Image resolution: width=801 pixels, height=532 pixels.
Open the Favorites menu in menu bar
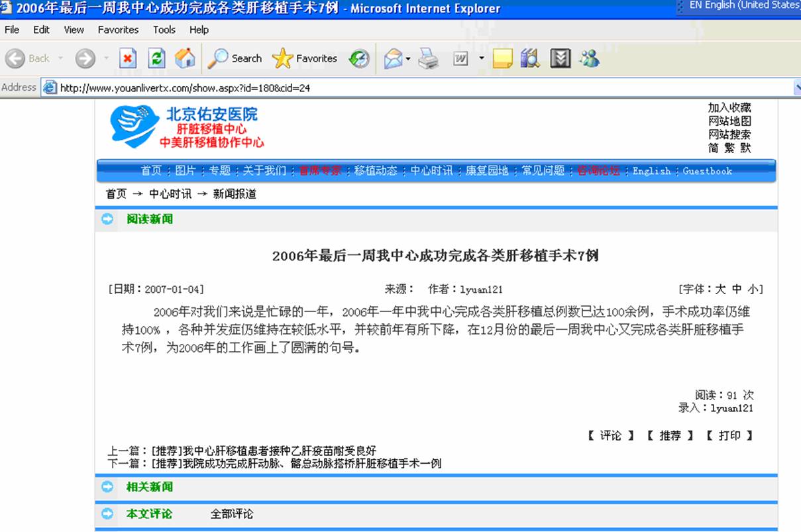pos(118,30)
